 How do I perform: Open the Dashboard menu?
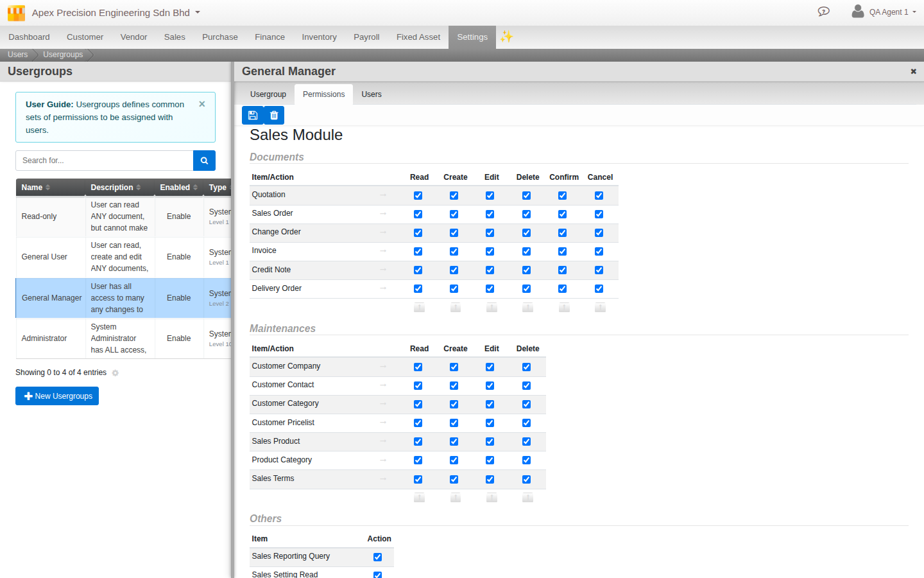click(x=29, y=37)
